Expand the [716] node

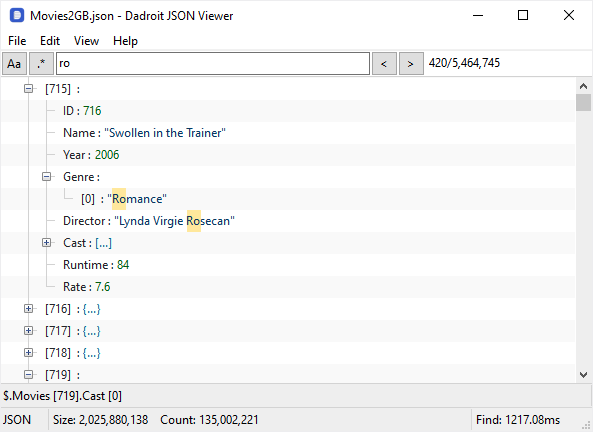(x=28, y=309)
